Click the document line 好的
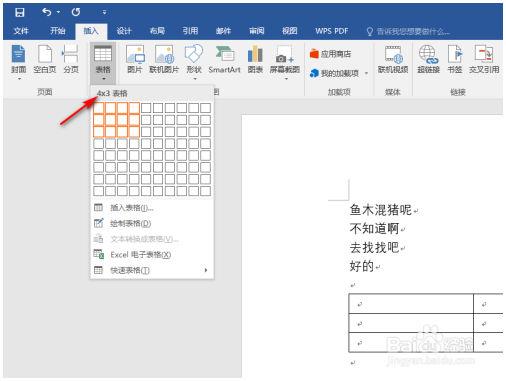This screenshot has width=506, height=381. (x=362, y=266)
